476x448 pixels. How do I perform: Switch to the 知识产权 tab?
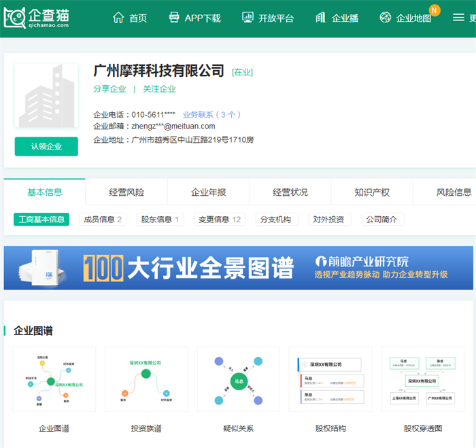click(x=372, y=192)
